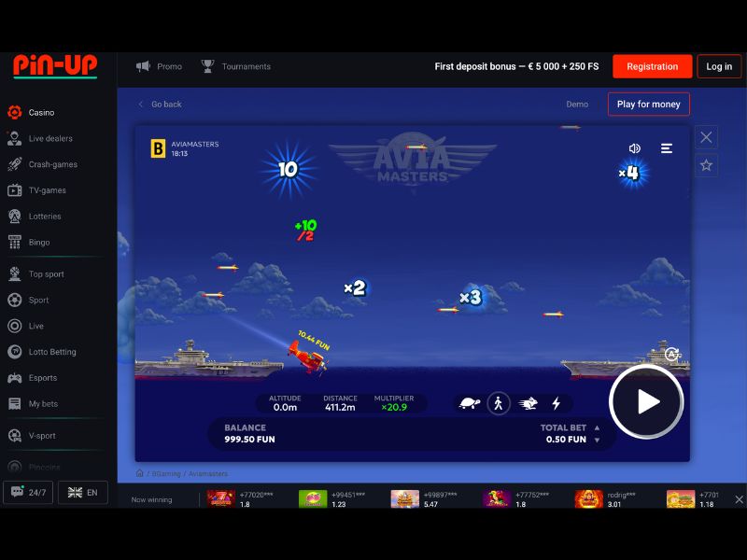The width and height of the screenshot is (747, 560).
Task: Open Crash-games from the sidebar
Action: [x=52, y=164]
